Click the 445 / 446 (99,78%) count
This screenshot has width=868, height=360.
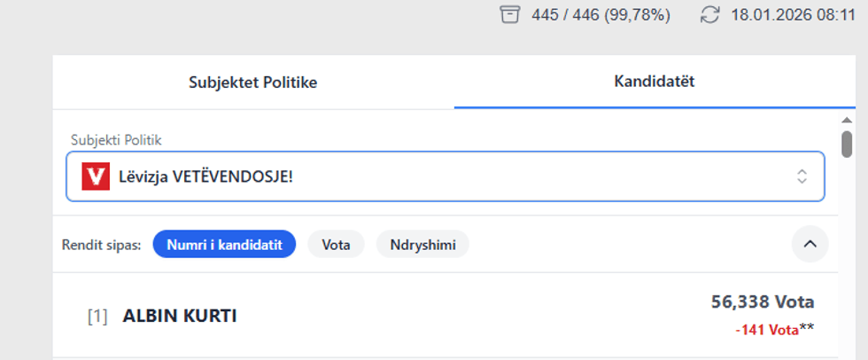pos(601,15)
